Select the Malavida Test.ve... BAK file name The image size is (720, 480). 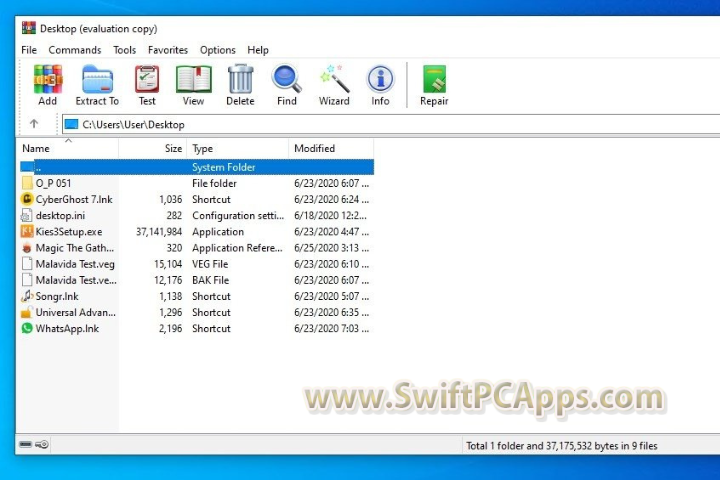(76, 280)
